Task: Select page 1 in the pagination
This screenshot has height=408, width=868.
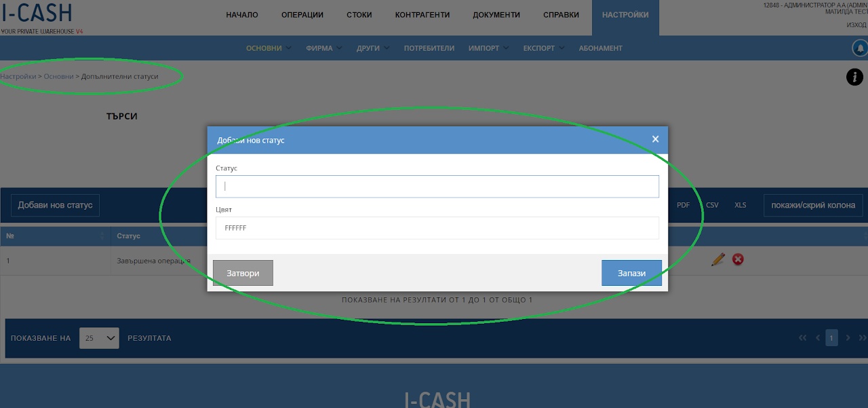Action: pyautogui.click(x=831, y=337)
